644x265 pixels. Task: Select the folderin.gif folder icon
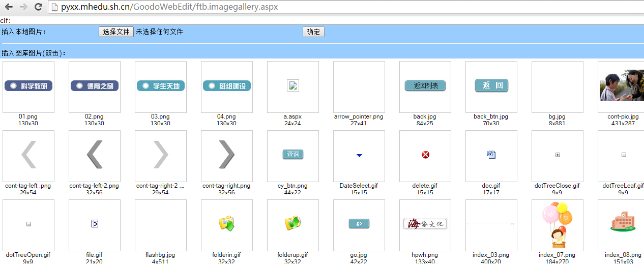click(226, 224)
